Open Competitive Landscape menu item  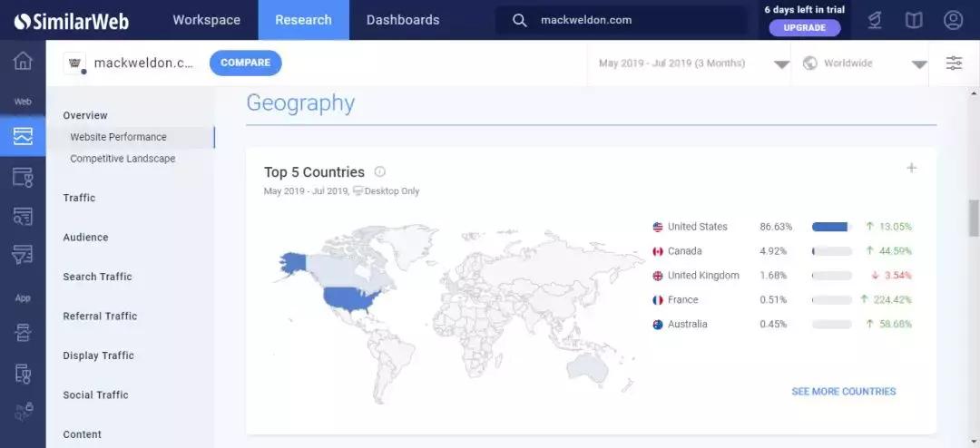click(x=122, y=159)
